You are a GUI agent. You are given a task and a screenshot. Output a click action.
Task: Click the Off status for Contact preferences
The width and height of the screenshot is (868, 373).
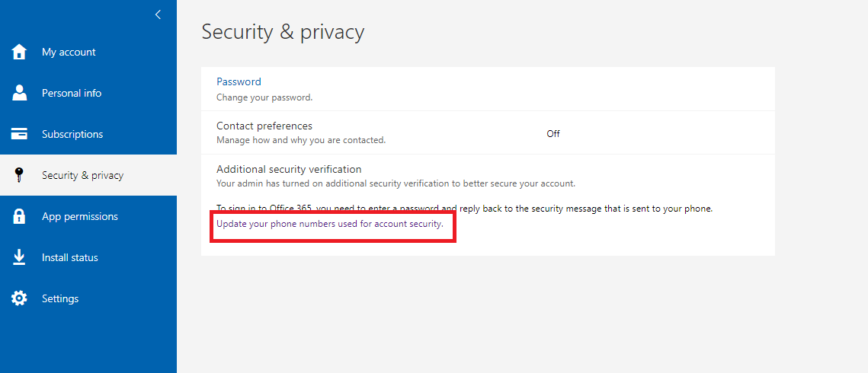[553, 133]
